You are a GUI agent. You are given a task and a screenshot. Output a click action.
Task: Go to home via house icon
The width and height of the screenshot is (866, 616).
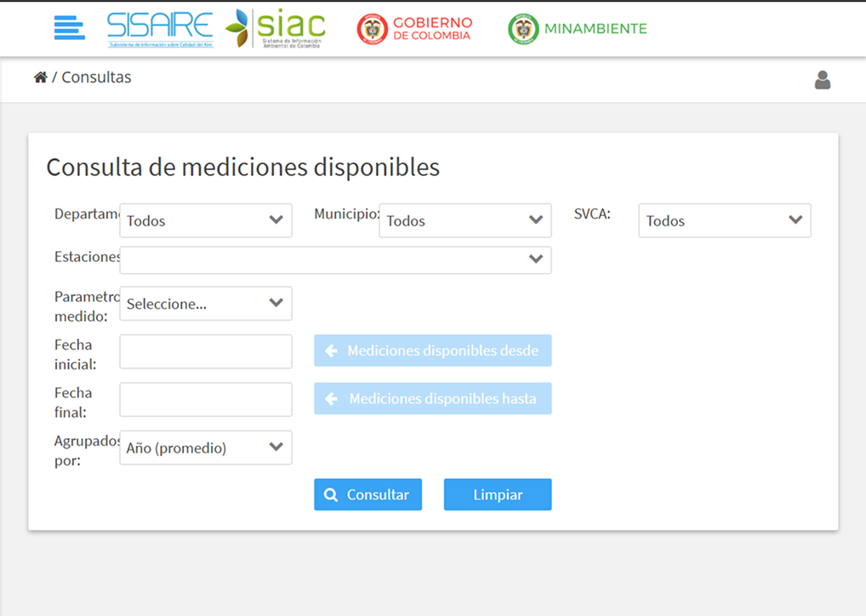[x=40, y=77]
